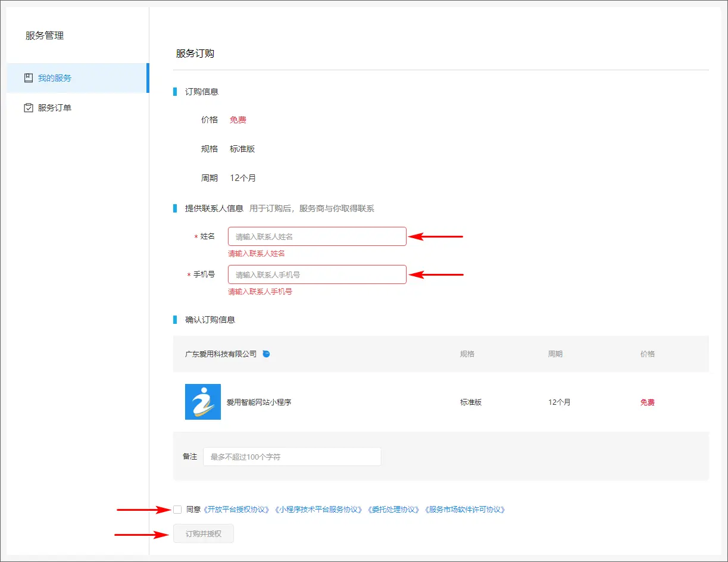Open the 《小程序技术平台服务协议》 link
This screenshot has height=562, width=728.
[318, 510]
